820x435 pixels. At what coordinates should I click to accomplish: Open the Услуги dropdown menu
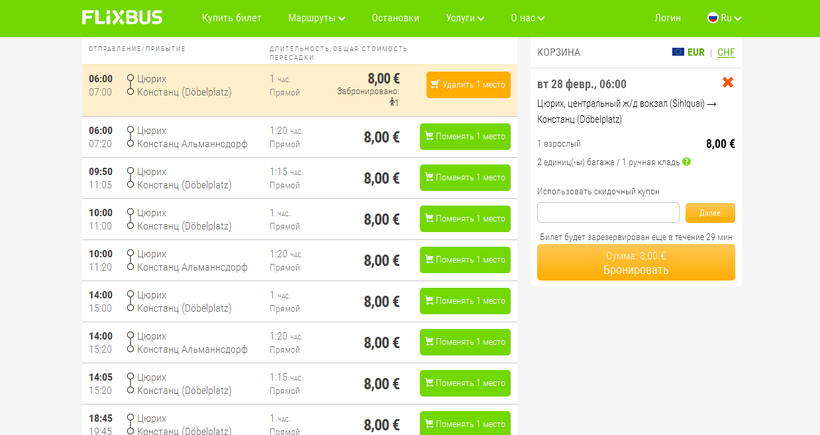pyautogui.click(x=465, y=18)
